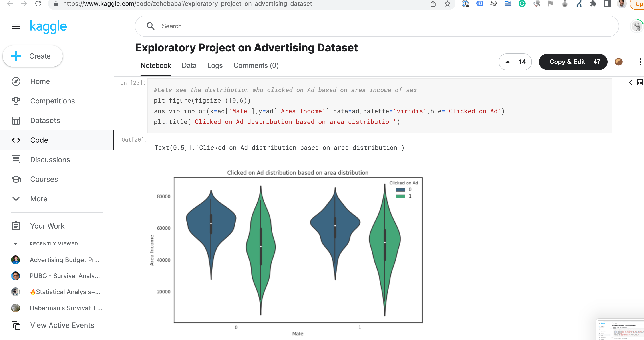Switch to the Data tab
The width and height of the screenshot is (644, 340).
[189, 65]
